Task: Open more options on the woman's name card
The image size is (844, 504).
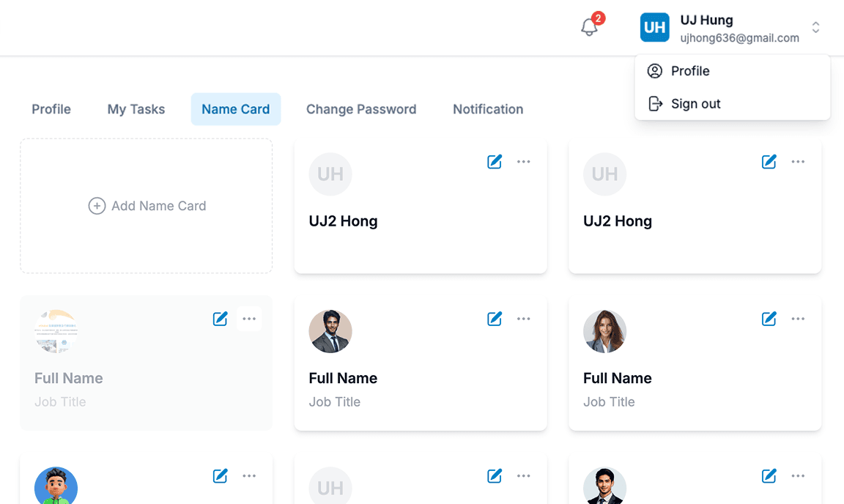Action: pos(798,319)
